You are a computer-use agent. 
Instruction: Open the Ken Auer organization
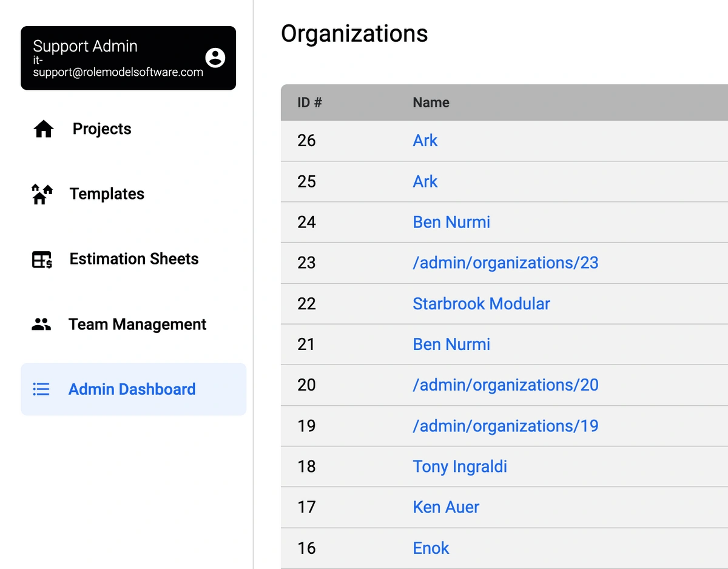point(446,507)
